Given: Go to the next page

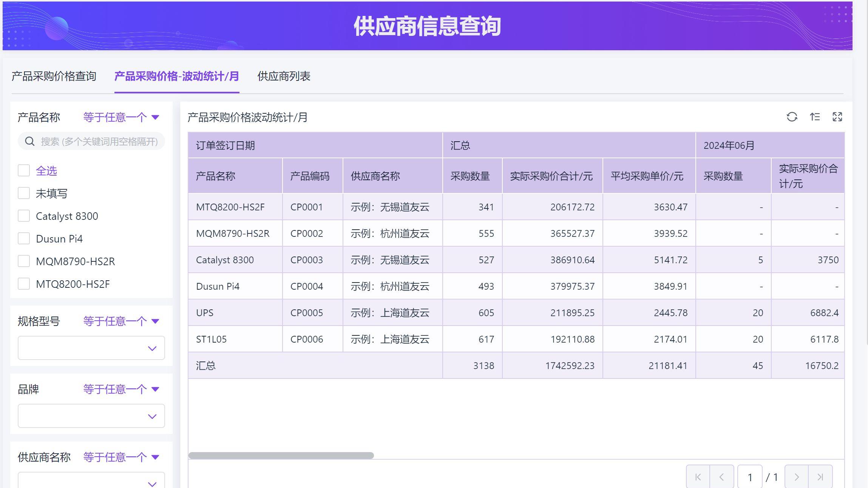Looking at the screenshot, I should 797,477.
